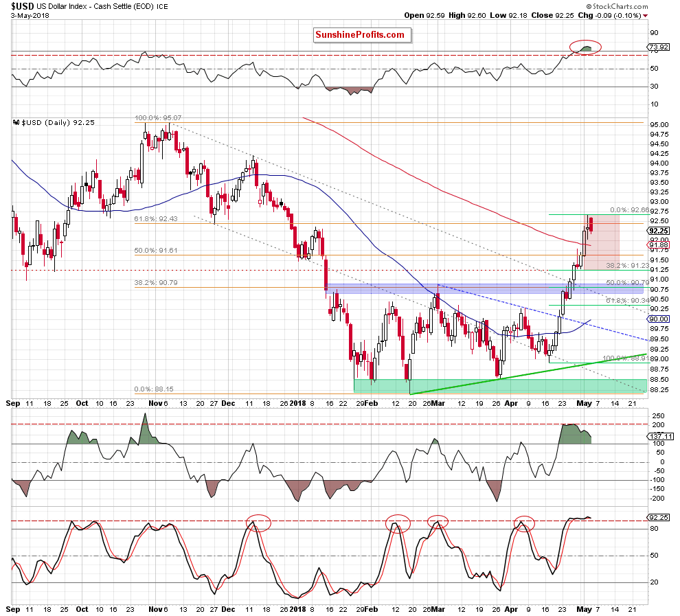Click the '0.0%: 88.15' Fibonacci label
This screenshot has height=616, width=680.
[x=154, y=389]
